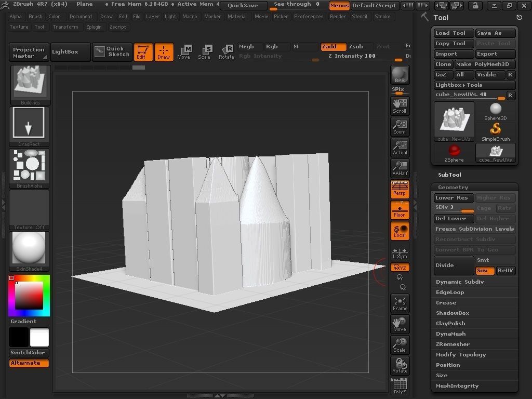
Task: Click the Scroll navigation icon
Action: coord(400,106)
